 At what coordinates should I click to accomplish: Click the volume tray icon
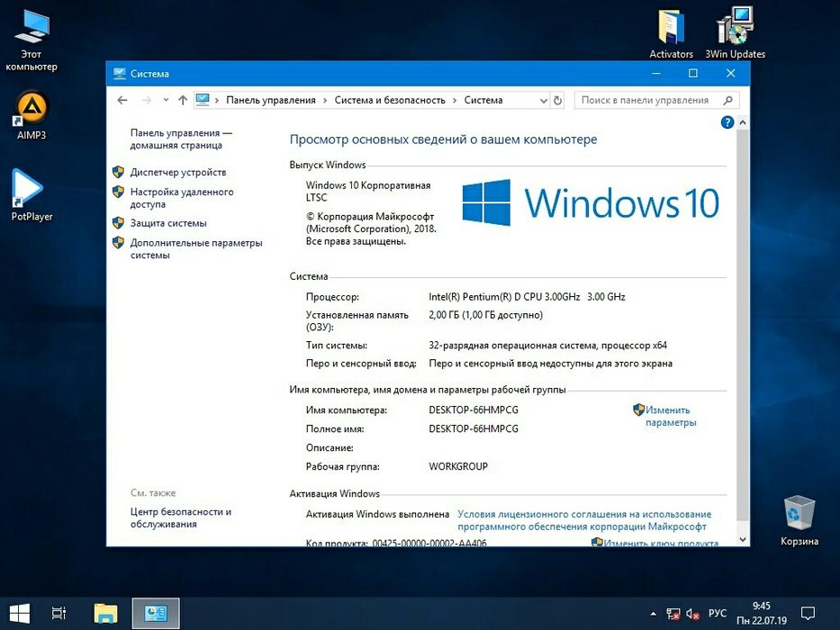(x=692, y=614)
